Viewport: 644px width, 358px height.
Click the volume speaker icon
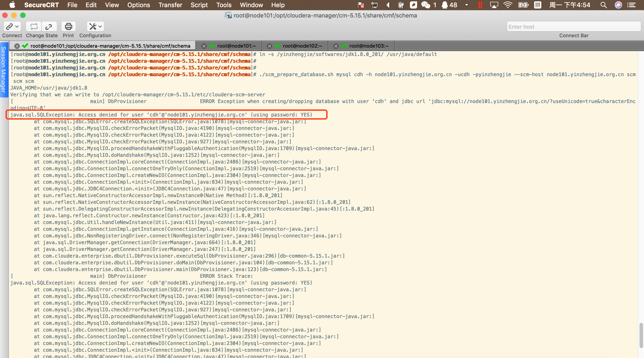(x=388, y=5)
